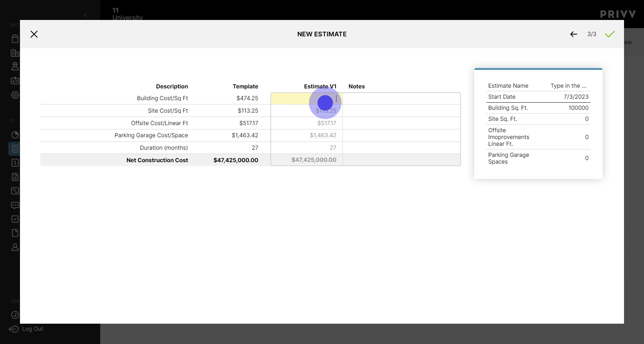Open the blank file icon in the sidebar
644x344 pixels.
click(15, 233)
